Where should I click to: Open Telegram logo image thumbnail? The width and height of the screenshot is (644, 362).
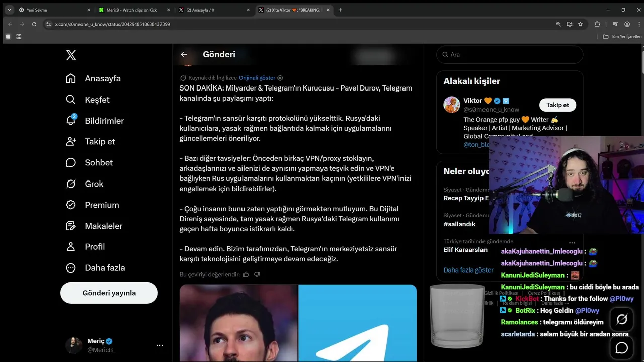[x=358, y=323]
